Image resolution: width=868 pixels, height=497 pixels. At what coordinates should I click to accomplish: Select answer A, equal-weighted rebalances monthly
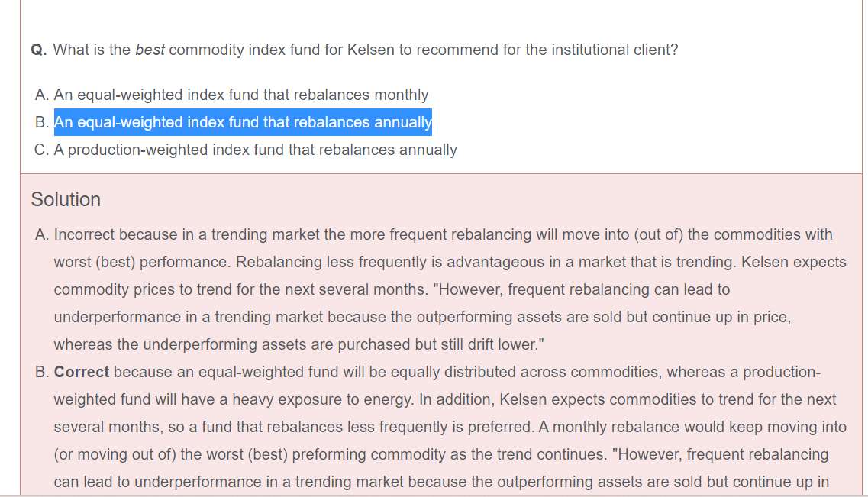point(240,95)
